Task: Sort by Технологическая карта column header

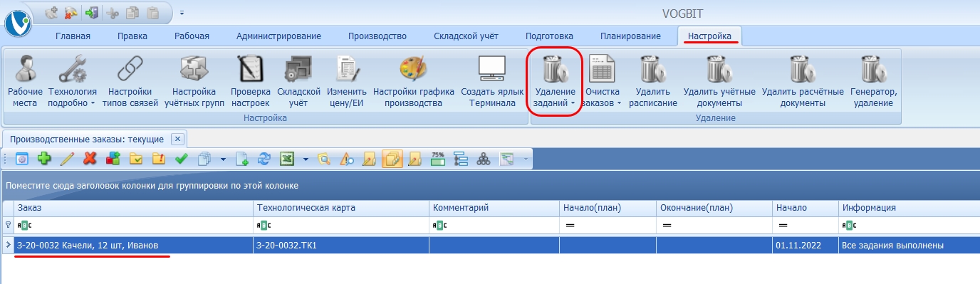Action: [x=340, y=208]
